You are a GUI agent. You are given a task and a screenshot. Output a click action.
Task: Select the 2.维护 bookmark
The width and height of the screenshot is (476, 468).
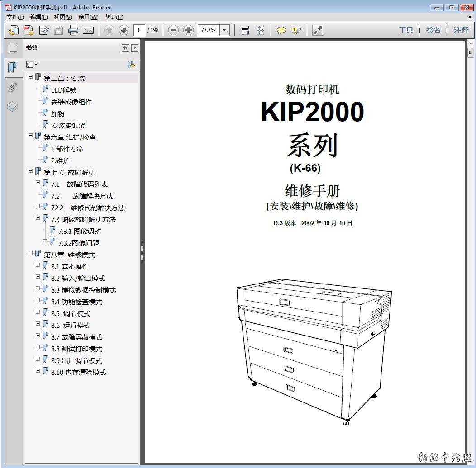pyautogui.click(x=60, y=161)
